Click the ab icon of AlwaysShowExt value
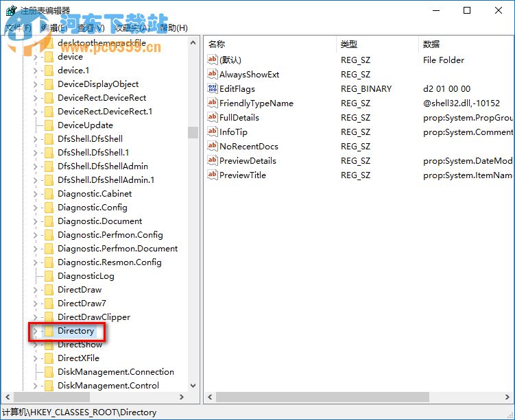This screenshot has width=515, height=420. [212, 74]
